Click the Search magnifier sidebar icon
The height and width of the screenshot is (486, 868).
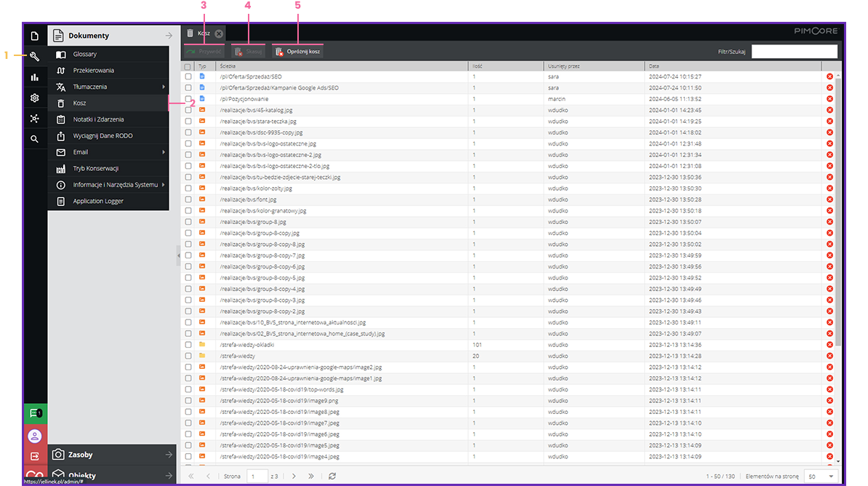[x=34, y=139]
